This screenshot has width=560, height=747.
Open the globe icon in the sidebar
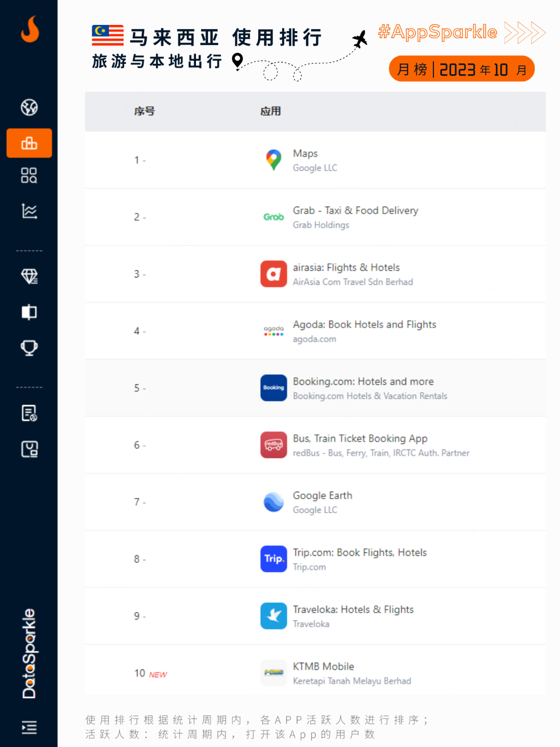(29, 107)
